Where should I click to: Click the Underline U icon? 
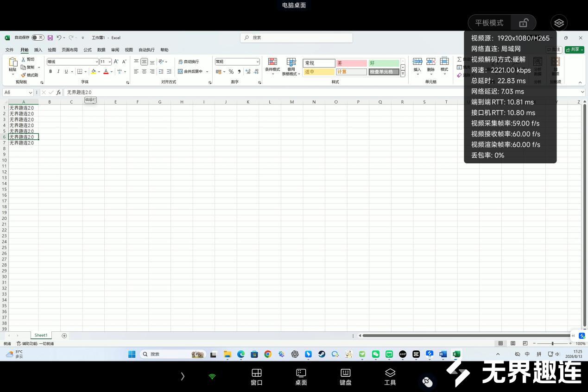(x=66, y=72)
